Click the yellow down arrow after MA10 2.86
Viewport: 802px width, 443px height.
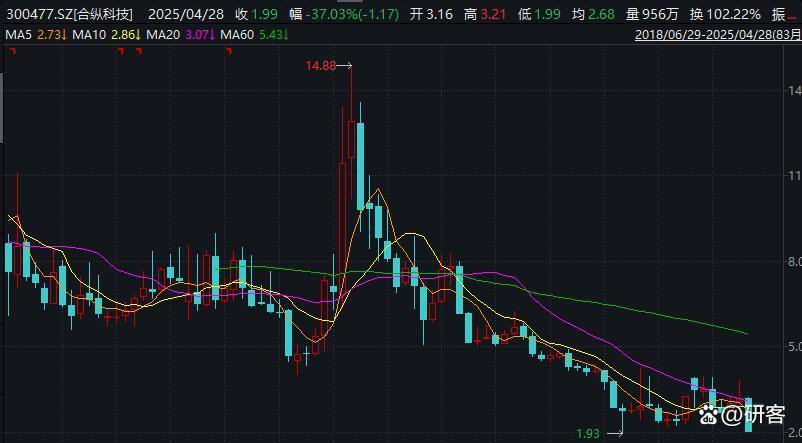138,35
